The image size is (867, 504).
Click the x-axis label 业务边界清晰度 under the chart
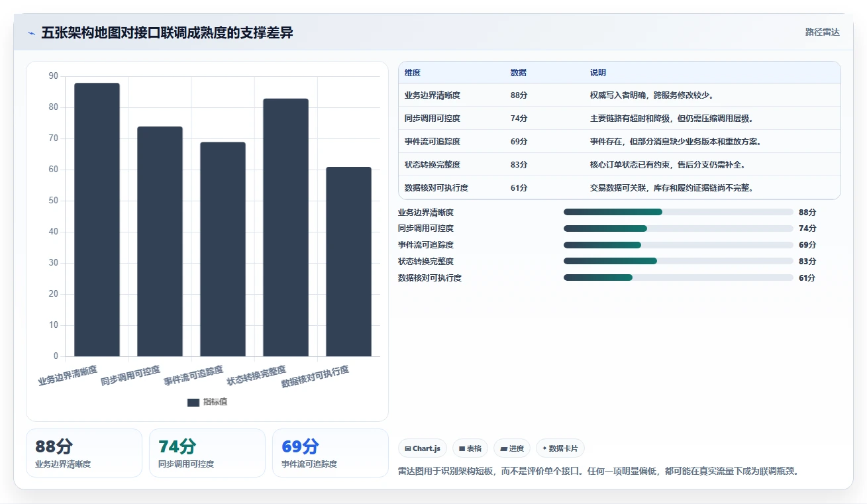[x=68, y=375]
